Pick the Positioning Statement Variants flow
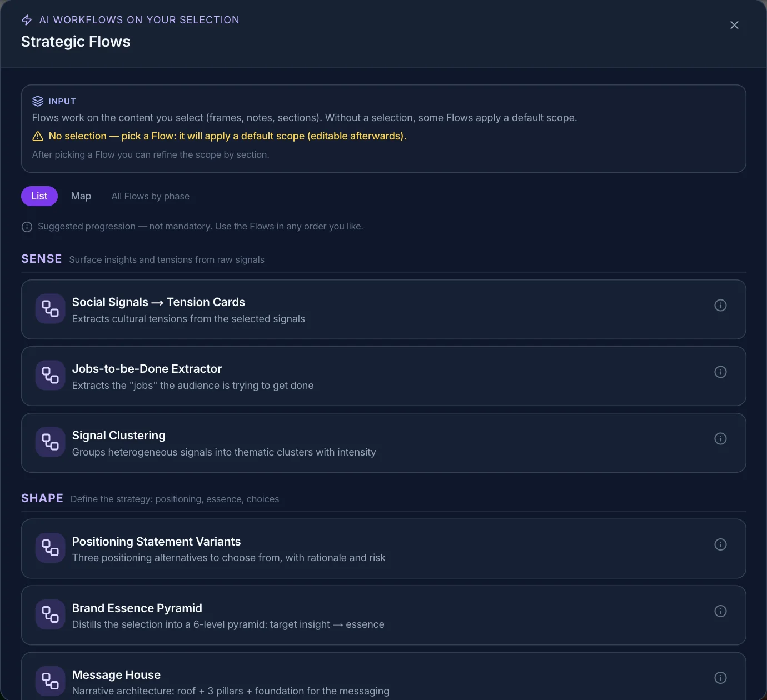This screenshot has height=700, width=767. pos(384,549)
